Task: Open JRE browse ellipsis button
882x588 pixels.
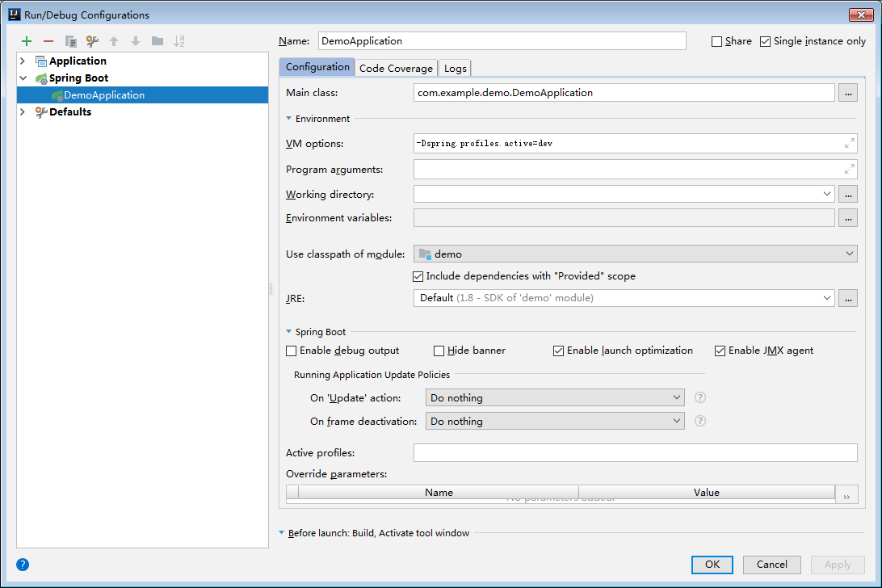Action: tap(848, 298)
